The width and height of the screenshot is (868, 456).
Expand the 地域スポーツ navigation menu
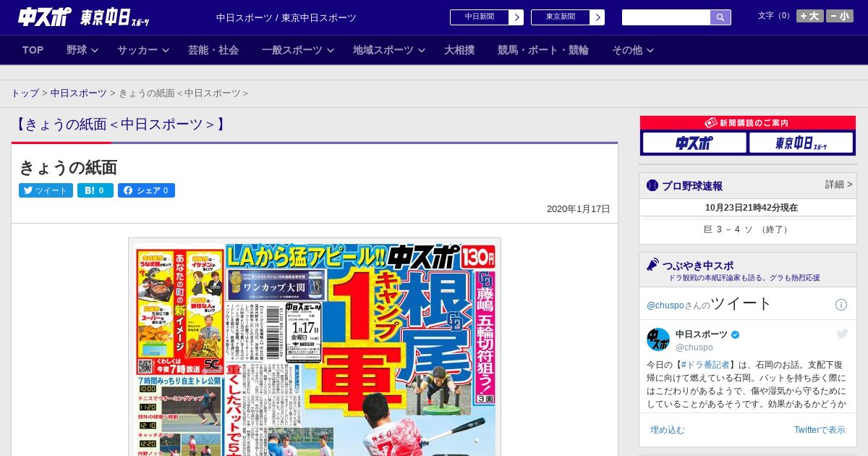(x=388, y=50)
